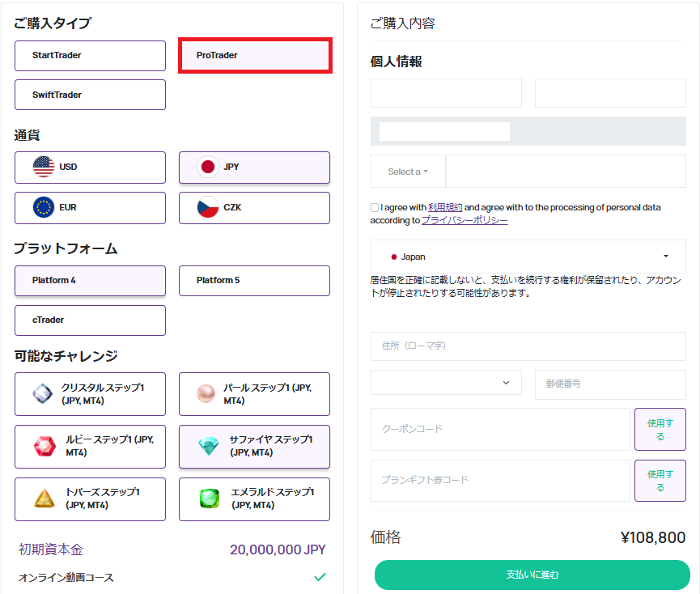The width and height of the screenshot is (700, 594).
Task: Open the プライバシーポリシー link
Action: coord(465,220)
